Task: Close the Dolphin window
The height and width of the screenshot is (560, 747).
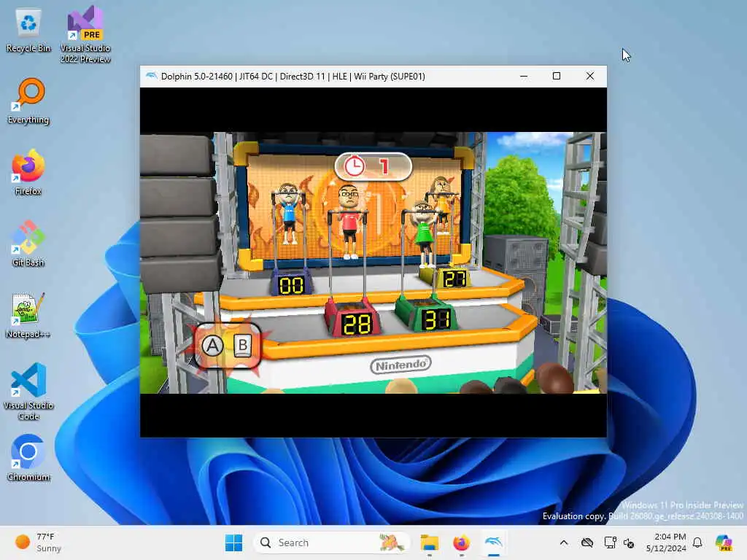Action: [589, 76]
